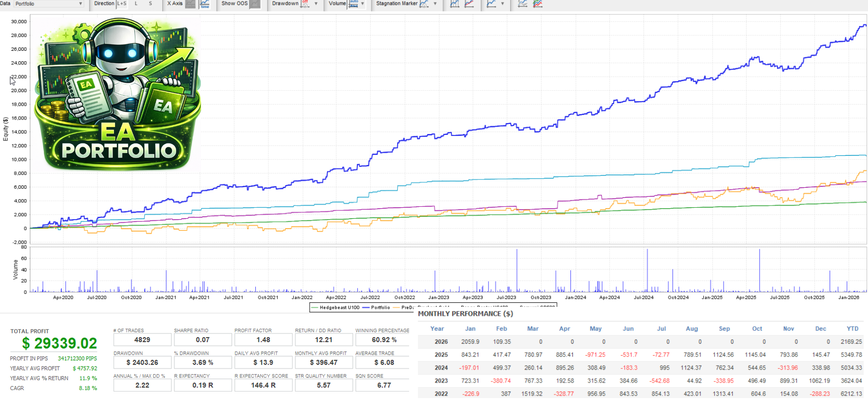Viewport: 868px width, 401px height.
Task: Toggle the Show OOS icon
Action: (255, 4)
